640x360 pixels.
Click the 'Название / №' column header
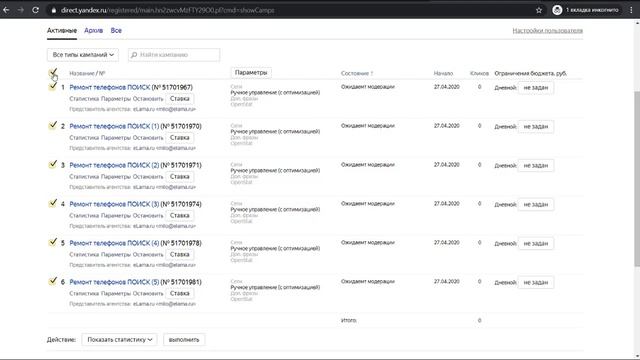click(87, 73)
